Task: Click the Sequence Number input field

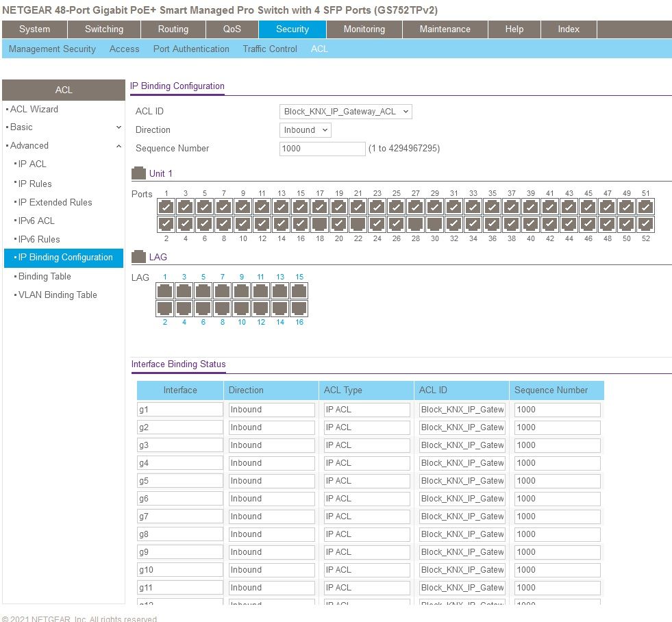Action: 322,149
